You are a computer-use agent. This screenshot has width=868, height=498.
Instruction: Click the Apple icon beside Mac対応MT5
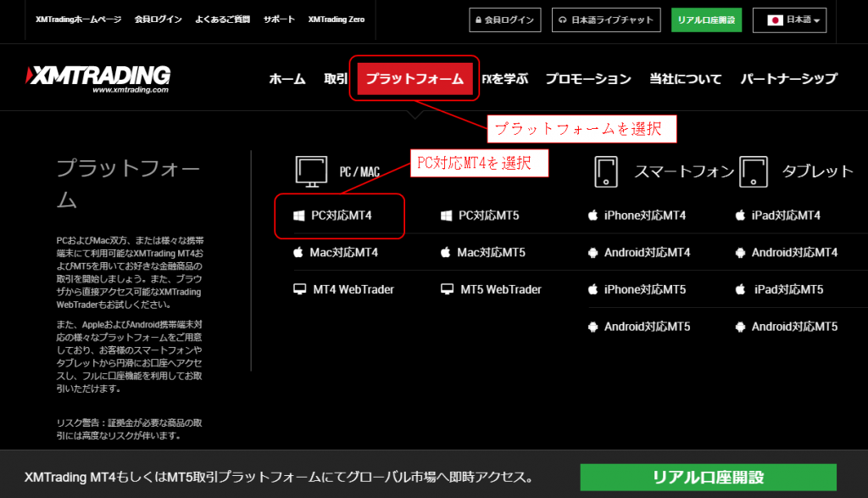(445, 252)
